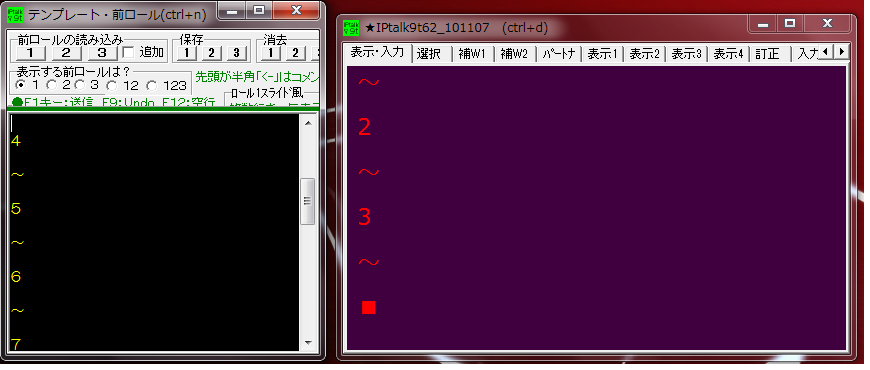Click the scrollbar down arrow in template text
This screenshot has width=870, height=370.
[x=308, y=343]
